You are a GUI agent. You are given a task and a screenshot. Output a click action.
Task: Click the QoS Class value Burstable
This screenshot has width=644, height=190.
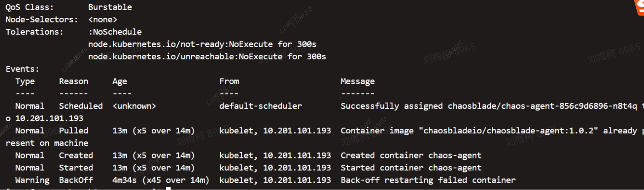coord(110,7)
